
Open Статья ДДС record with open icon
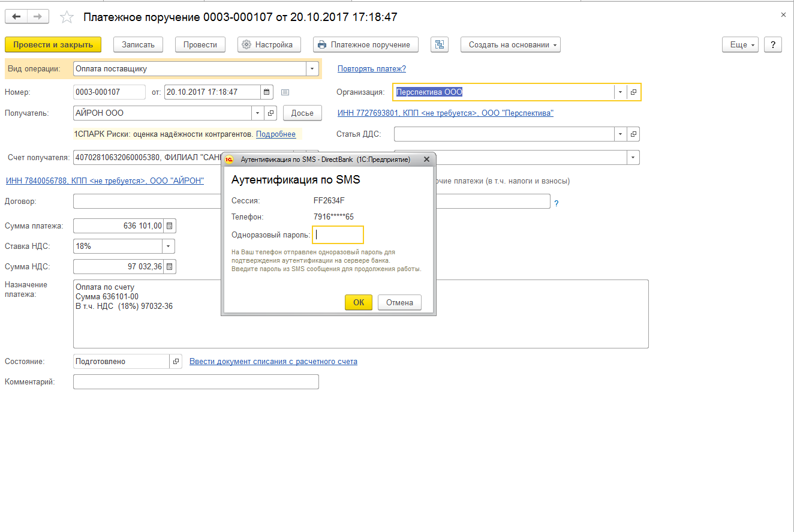633,134
